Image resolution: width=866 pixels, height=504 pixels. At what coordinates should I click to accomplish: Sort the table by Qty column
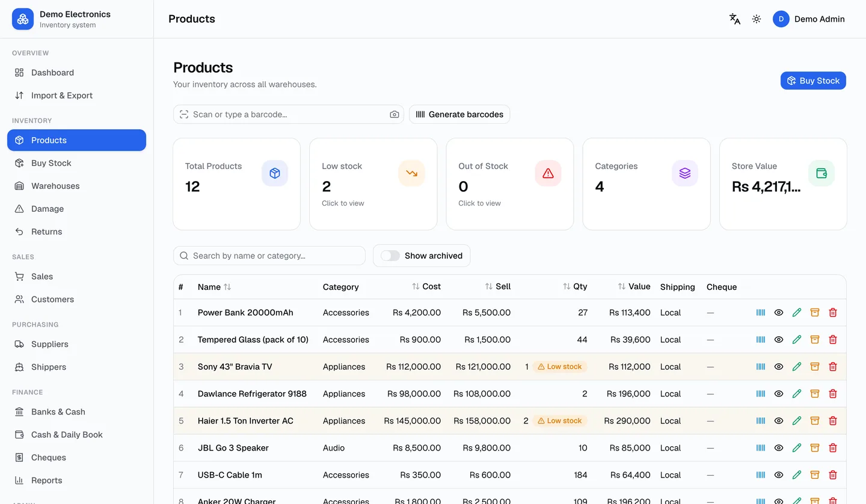[575, 286]
